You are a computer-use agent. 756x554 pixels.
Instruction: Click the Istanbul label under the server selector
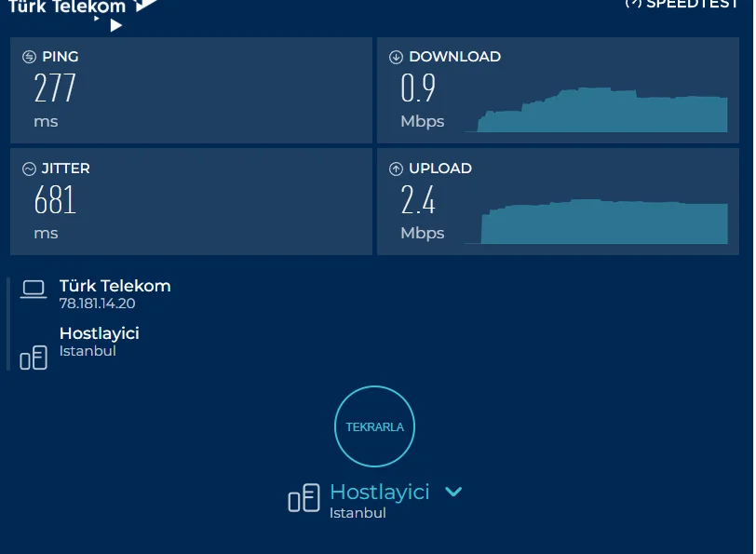tap(358, 512)
